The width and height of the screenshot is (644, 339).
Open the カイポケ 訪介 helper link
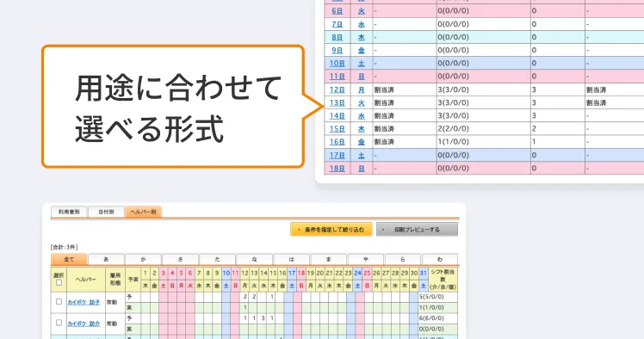pos(84,324)
